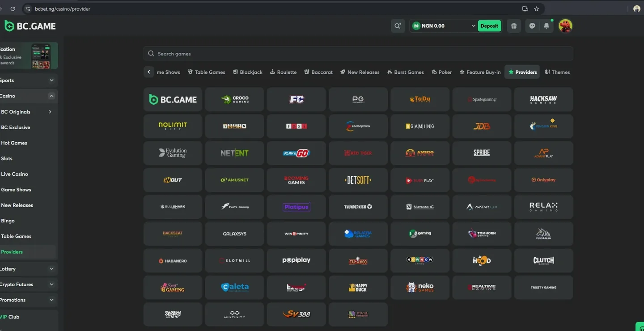Screen dimensions: 644x331
Task: Open the chat bubble icon
Action: point(532,26)
